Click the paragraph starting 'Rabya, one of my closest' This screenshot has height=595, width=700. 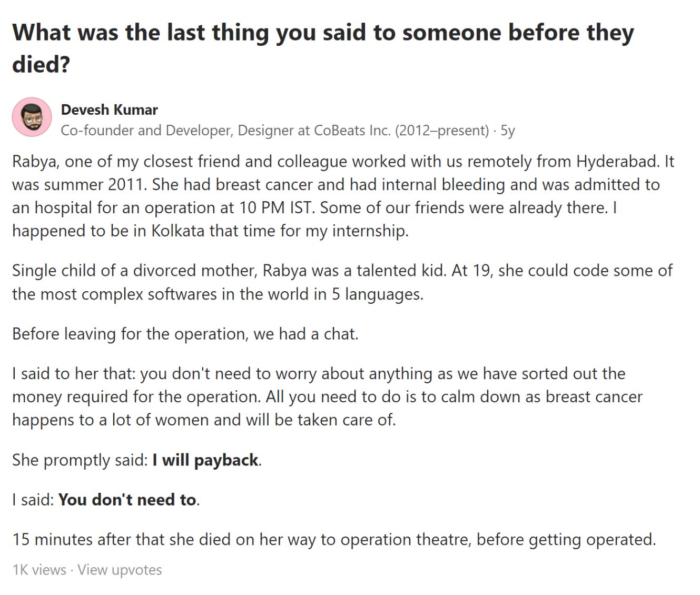point(343,196)
